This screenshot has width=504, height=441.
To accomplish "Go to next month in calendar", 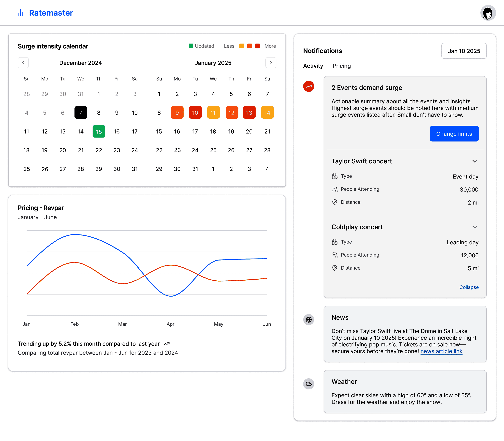I will click(x=271, y=62).
